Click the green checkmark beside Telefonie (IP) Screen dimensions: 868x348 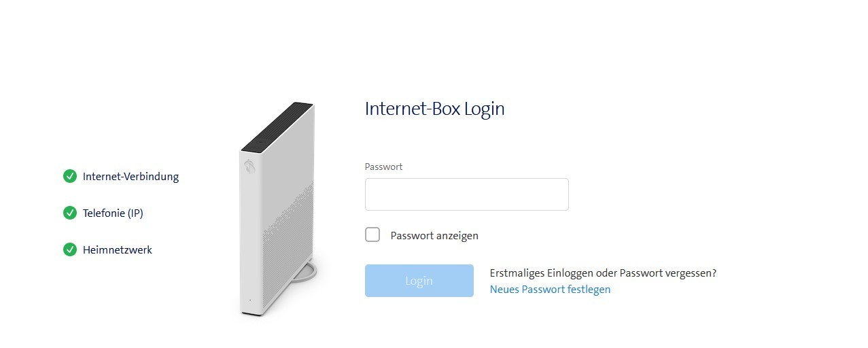coord(69,213)
